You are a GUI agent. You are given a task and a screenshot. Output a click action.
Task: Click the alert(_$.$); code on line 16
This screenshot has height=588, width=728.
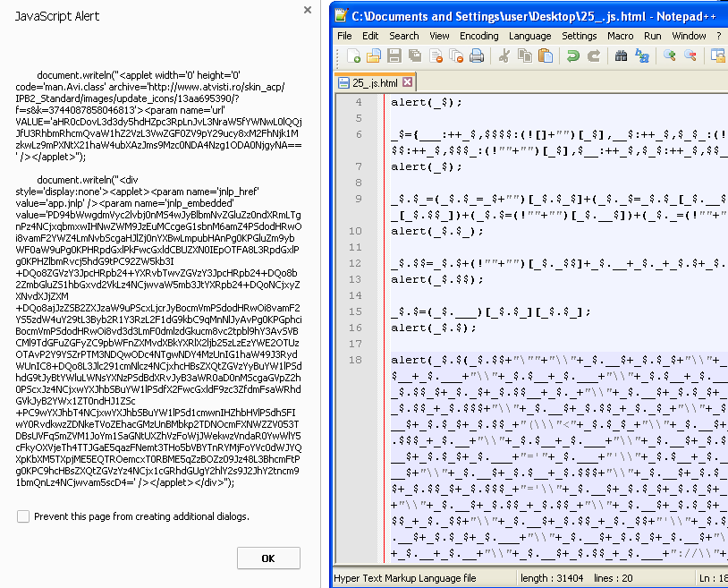tap(434, 328)
